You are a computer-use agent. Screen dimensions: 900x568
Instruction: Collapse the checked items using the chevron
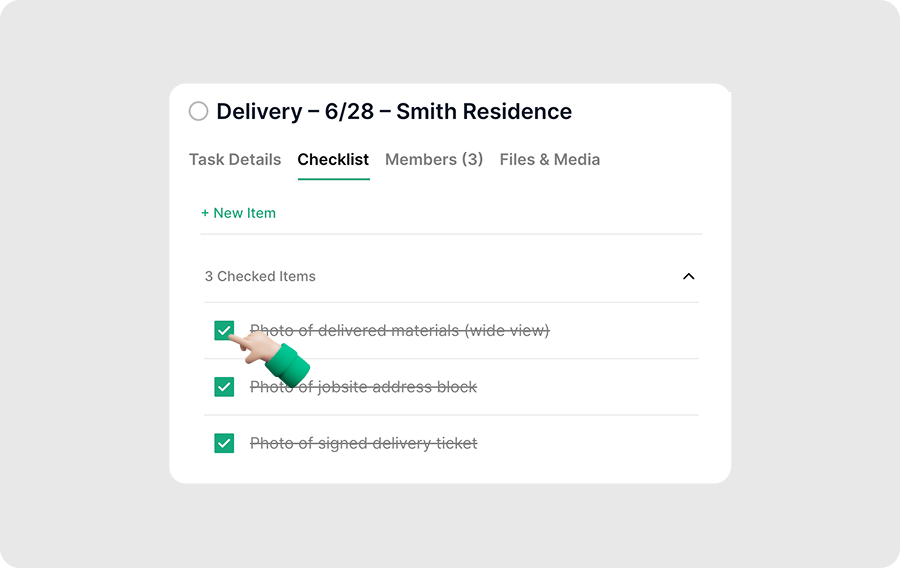point(688,276)
